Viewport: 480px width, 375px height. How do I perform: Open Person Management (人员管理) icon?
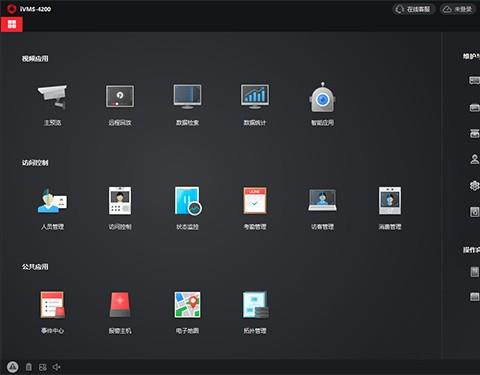coord(52,201)
